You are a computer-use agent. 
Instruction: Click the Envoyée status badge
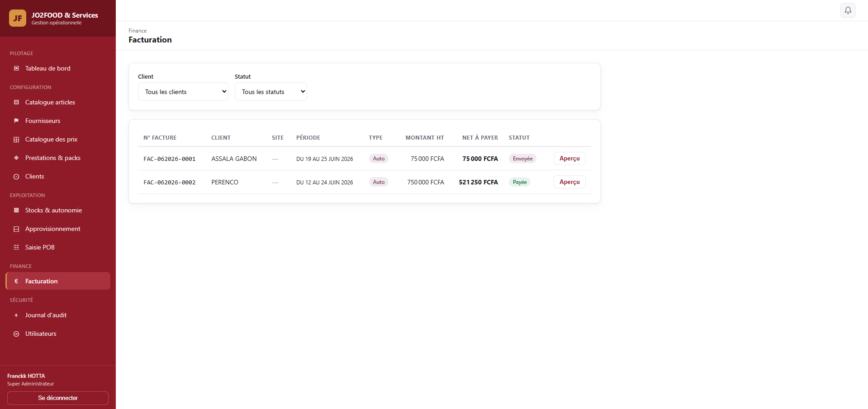point(522,159)
